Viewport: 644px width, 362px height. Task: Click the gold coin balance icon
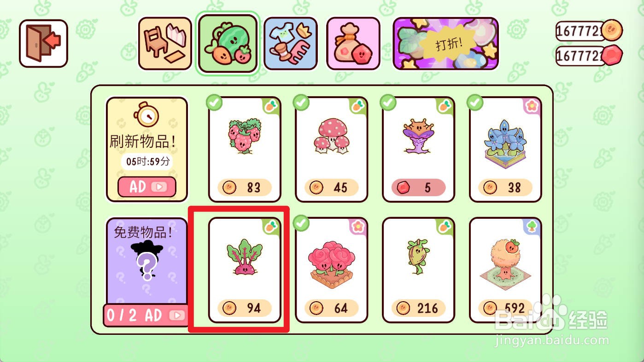click(612, 30)
